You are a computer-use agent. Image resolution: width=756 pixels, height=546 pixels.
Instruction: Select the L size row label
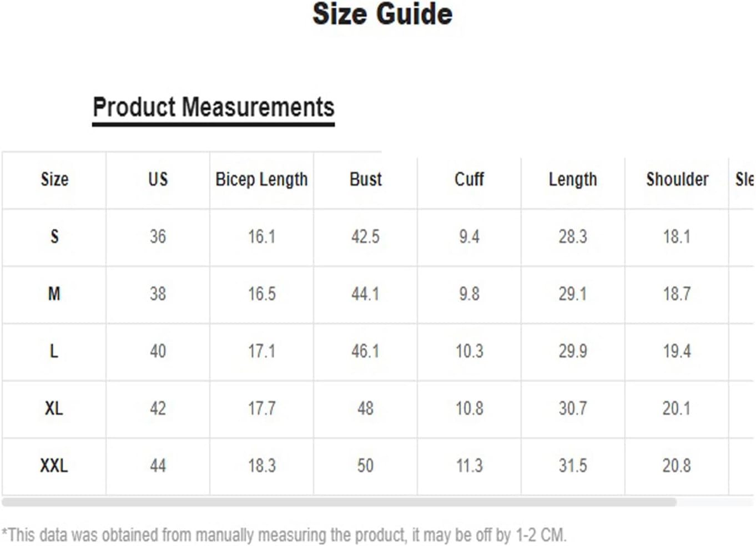click(x=54, y=351)
